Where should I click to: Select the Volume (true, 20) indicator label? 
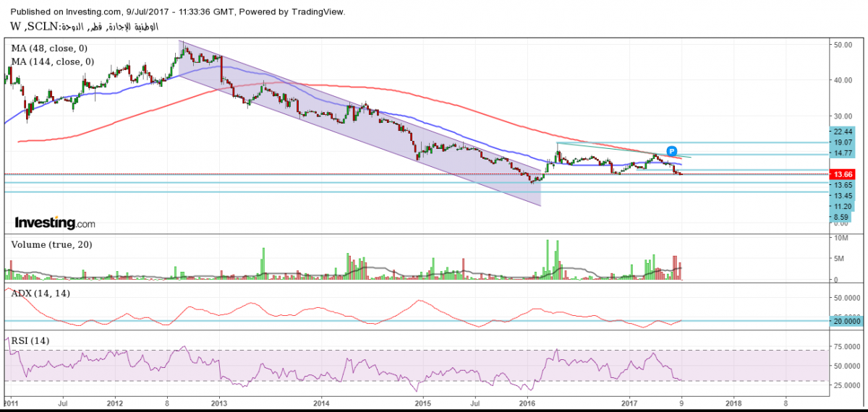[x=51, y=245]
